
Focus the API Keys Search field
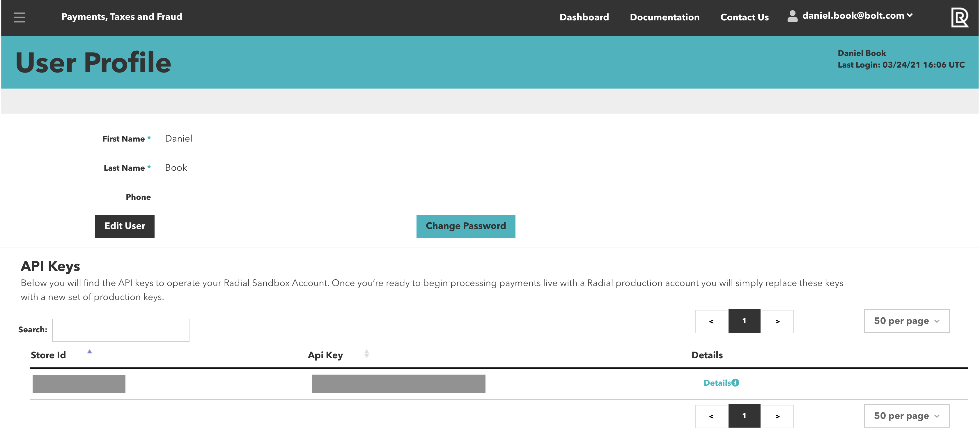(120, 330)
